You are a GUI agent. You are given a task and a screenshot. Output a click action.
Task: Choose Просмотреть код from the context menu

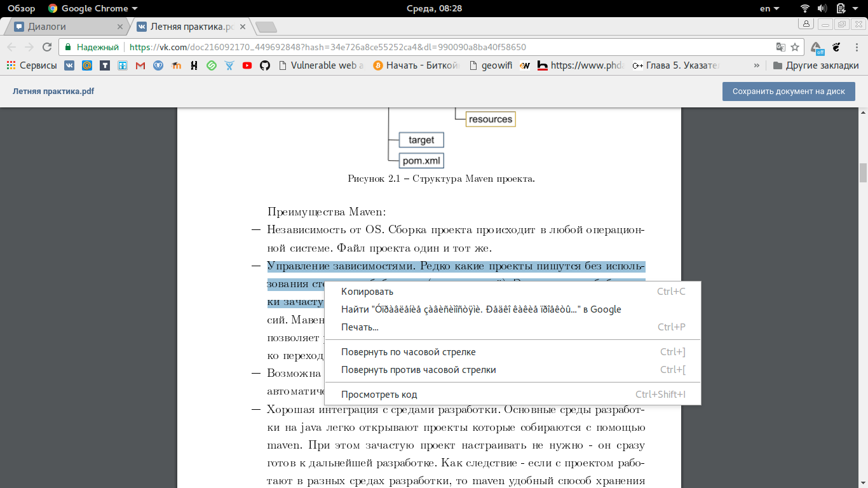tap(512, 395)
